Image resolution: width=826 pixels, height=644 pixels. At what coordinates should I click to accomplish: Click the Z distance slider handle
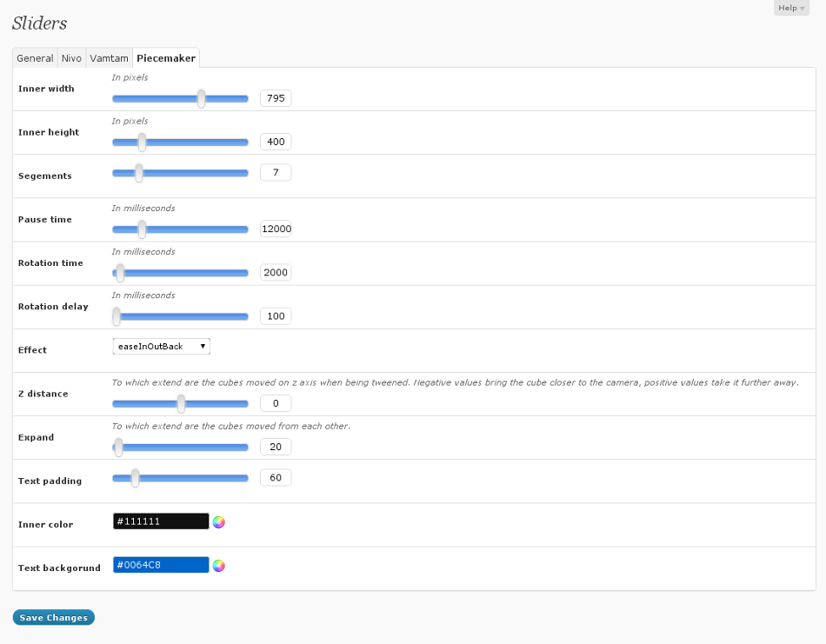pos(181,403)
